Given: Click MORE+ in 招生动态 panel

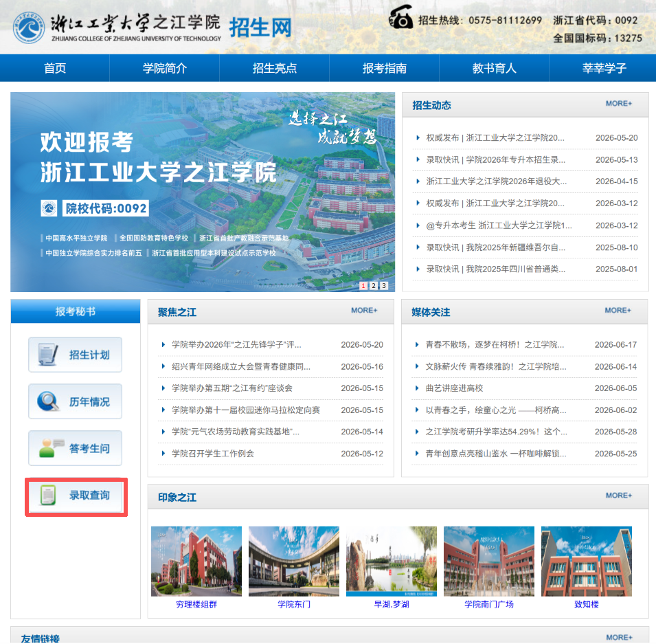Looking at the screenshot, I should [x=619, y=103].
